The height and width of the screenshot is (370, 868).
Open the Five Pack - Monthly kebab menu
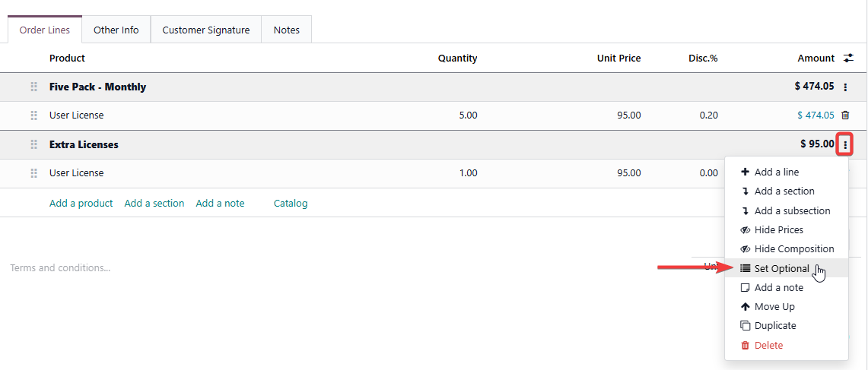point(845,87)
